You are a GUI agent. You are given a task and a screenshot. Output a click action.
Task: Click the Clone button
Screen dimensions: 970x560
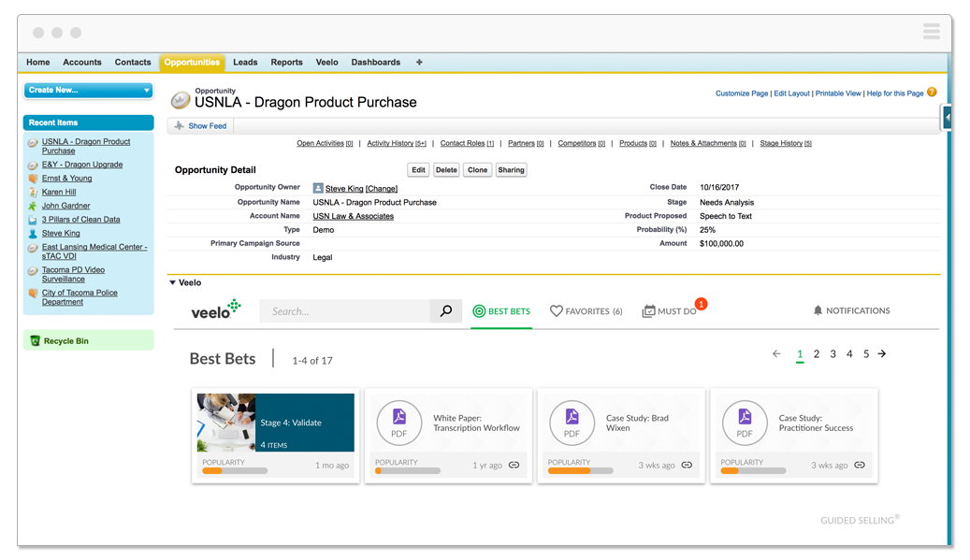477,170
